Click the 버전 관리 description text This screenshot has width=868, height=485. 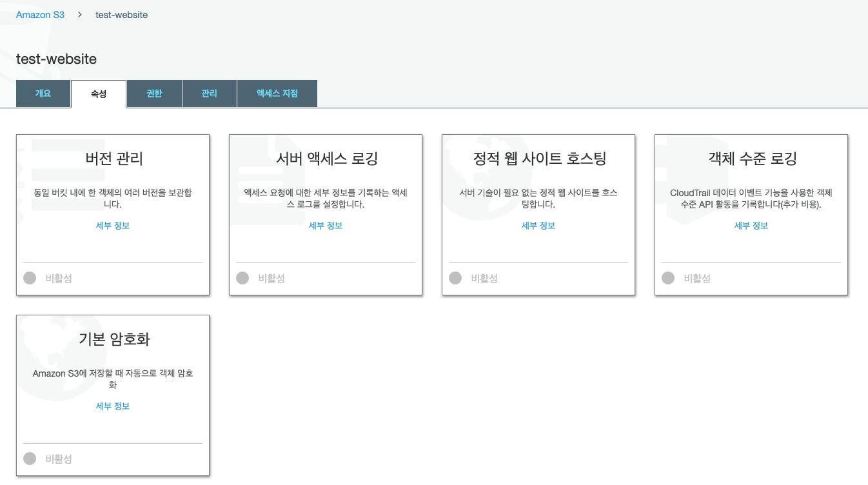pyautogui.click(x=113, y=199)
